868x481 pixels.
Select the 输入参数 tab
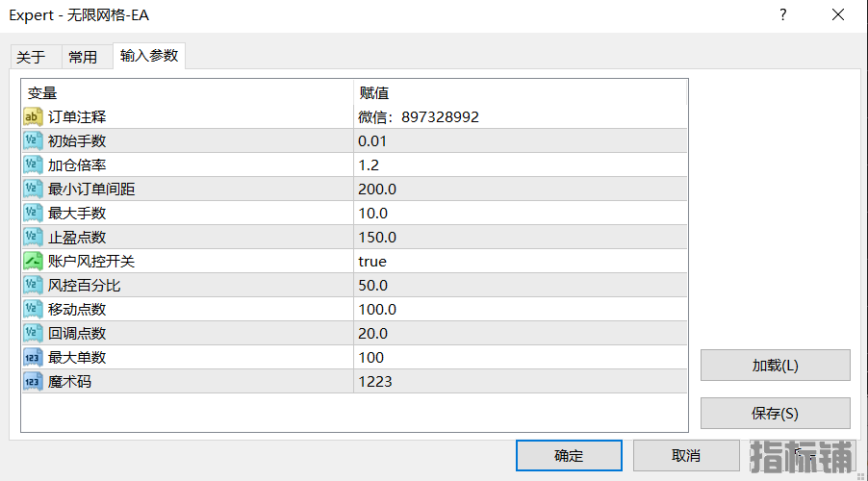click(149, 56)
